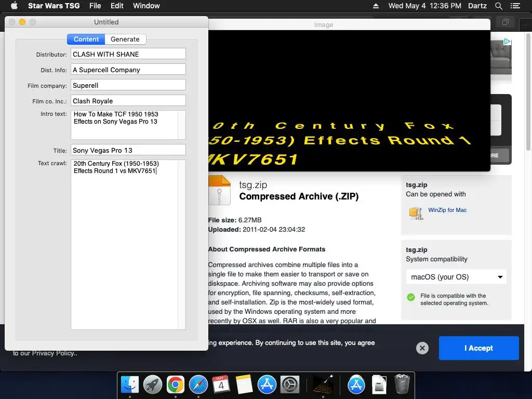
Task: Open Notification Center list icon
Action: pos(515,6)
